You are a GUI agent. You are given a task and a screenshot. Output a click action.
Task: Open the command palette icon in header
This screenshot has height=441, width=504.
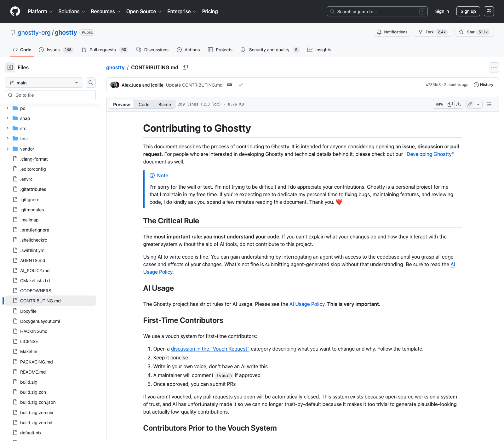pyautogui.click(x=489, y=11)
